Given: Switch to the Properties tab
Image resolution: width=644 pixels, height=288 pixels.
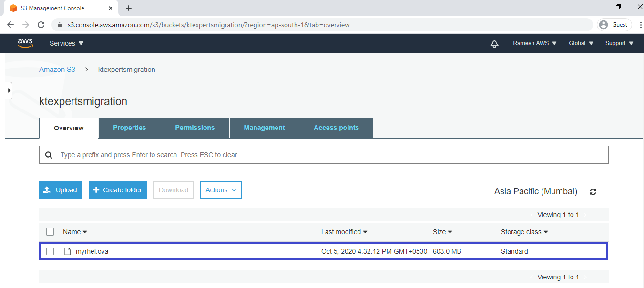Looking at the screenshot, I should tap(130, 128).
